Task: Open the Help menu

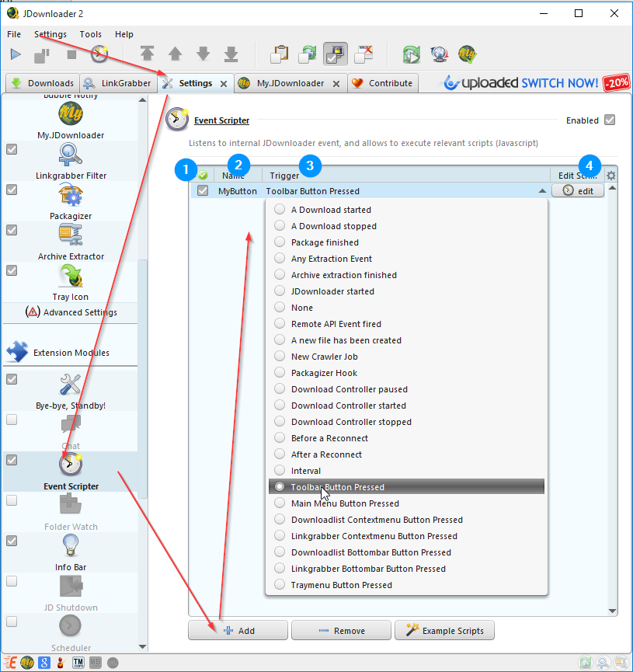Action: (123, 34)
